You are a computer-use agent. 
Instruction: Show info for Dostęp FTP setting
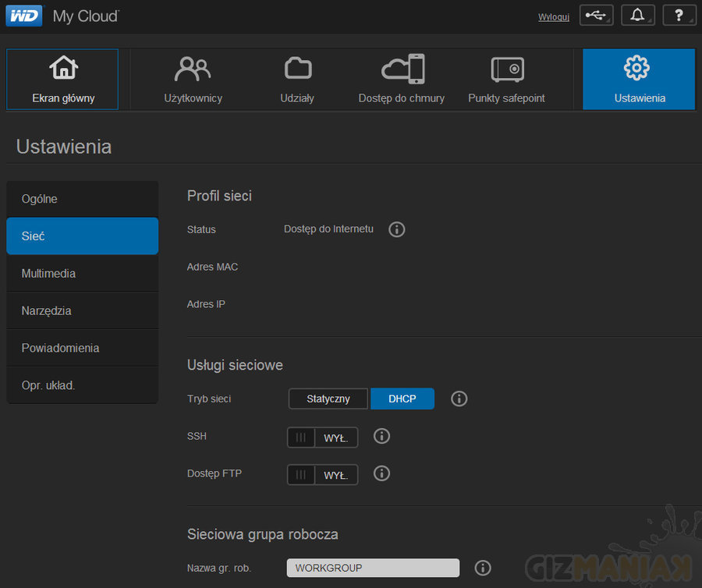[x=381, y=473]
